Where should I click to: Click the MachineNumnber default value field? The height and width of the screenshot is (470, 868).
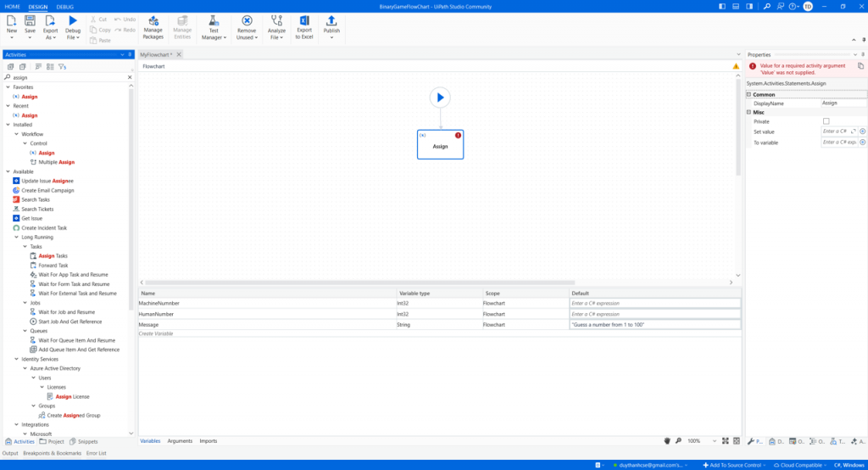[x=655, y=303]
